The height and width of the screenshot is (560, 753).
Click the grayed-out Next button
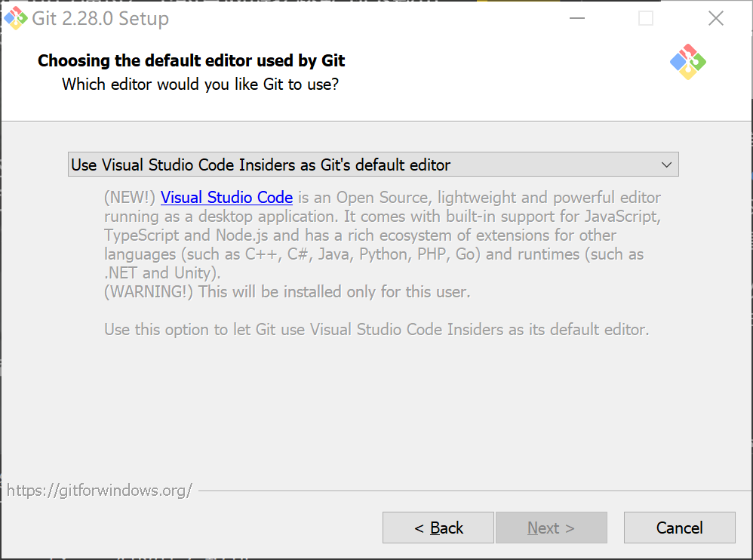click(552, 528)
